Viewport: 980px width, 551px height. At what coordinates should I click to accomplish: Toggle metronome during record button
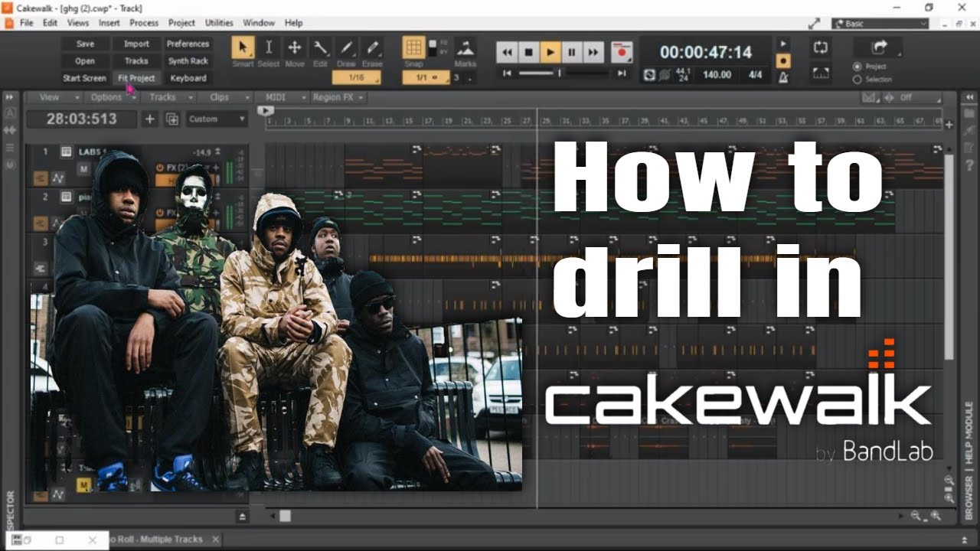point(783,60)
